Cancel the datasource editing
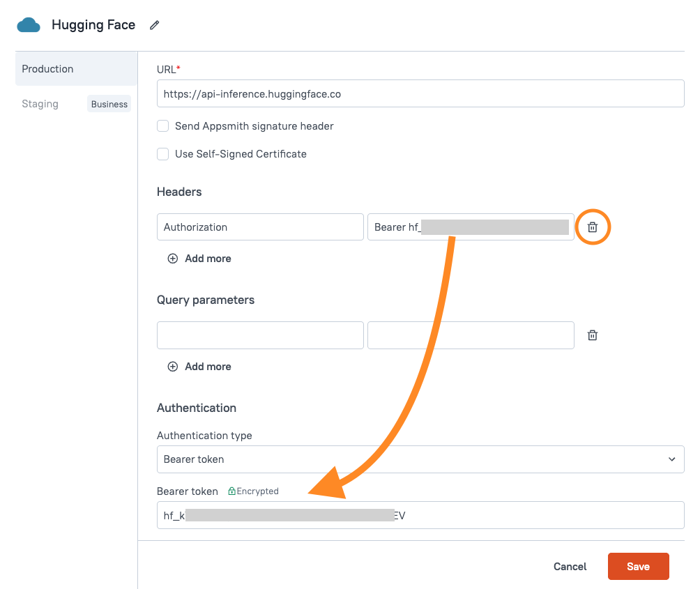The width and height of the screenshot is (700, 589). [570, 567]
